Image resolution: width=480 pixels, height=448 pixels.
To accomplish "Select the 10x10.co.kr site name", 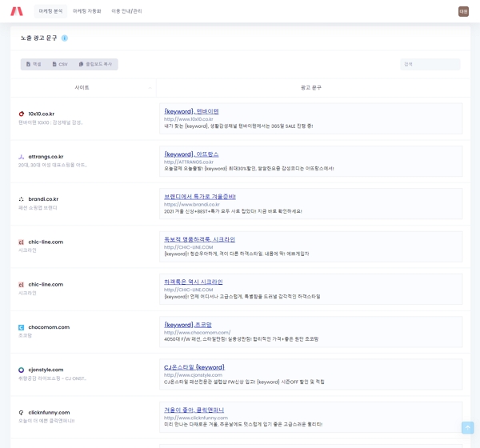I will pyautogui.click(x=42, y=114).
